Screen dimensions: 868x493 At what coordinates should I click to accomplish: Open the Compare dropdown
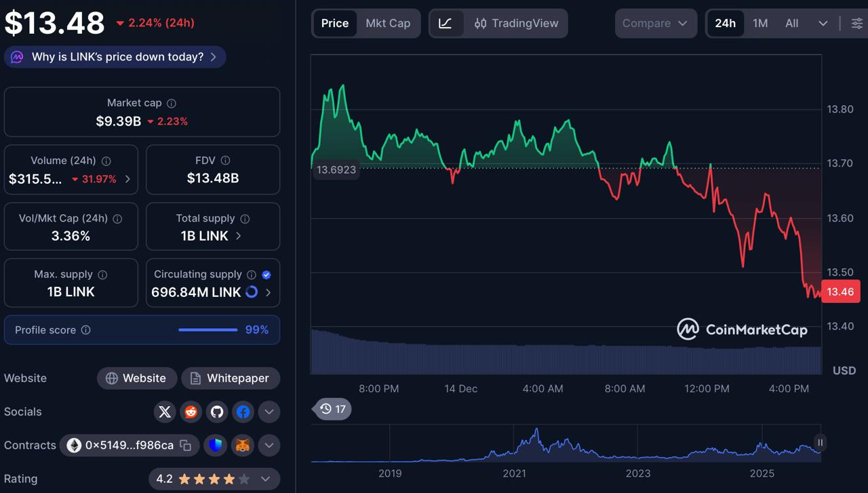pyautogui.click(x=655, y=23)
